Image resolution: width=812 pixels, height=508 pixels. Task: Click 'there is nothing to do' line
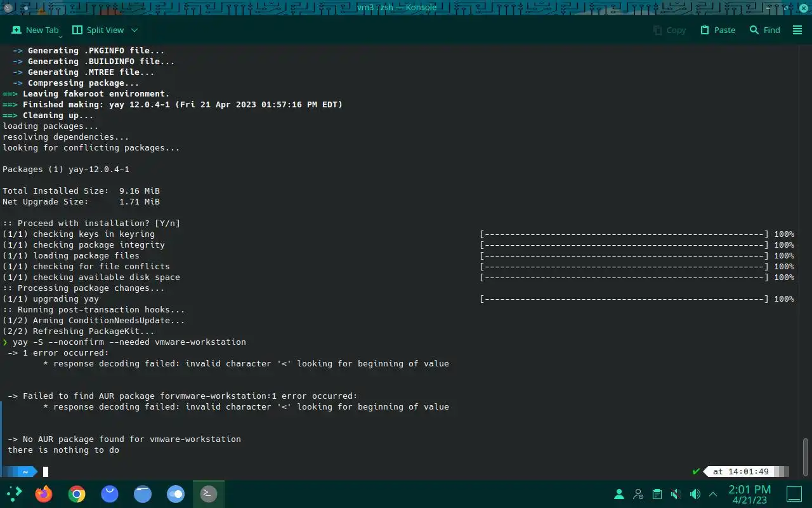pos(63,450)
